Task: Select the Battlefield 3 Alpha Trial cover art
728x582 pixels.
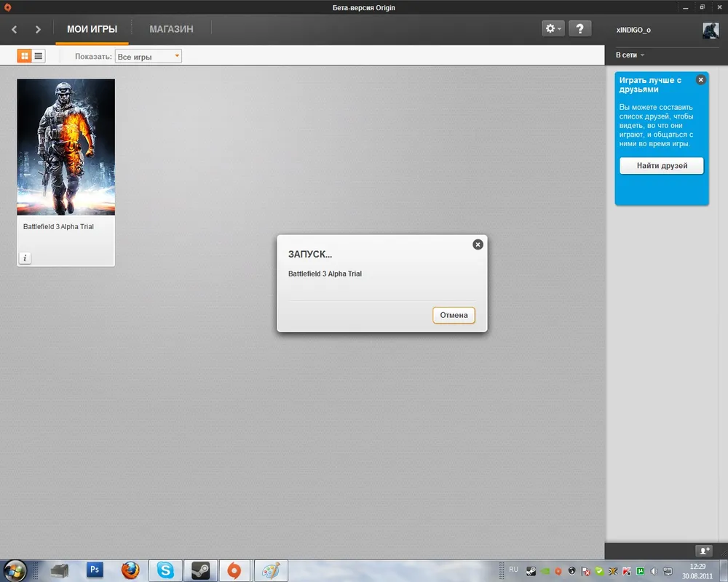Action: 66,147
